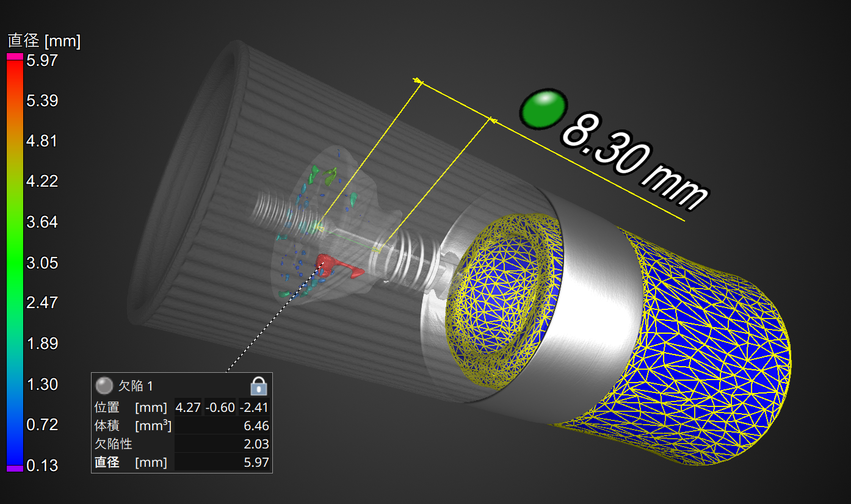The height and width of the screenshot is (504, 851).
Task: Select the 体積 row label in annotation
Action: coord(107,426)
